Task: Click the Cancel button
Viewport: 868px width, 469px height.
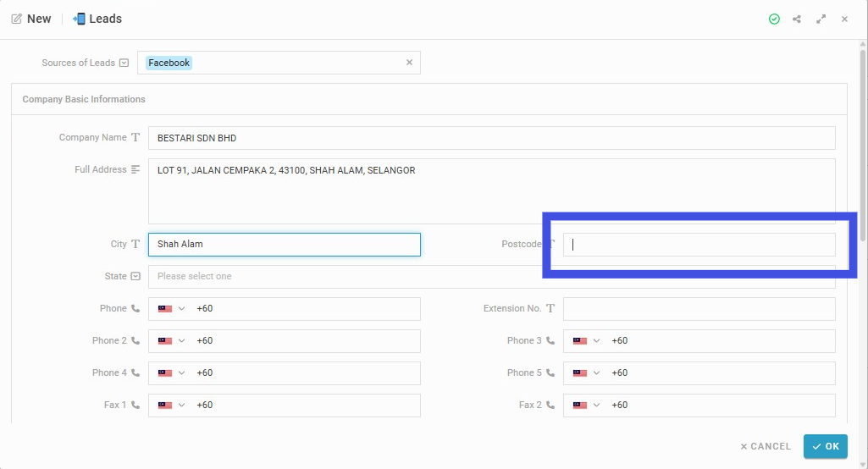Action: (766, 446)
